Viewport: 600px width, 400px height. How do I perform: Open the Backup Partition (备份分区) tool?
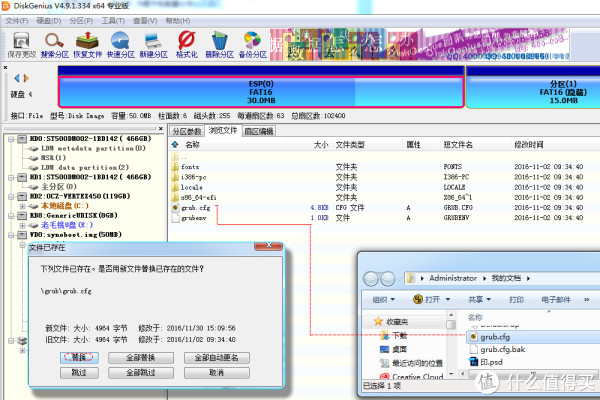tap(253, 45)
